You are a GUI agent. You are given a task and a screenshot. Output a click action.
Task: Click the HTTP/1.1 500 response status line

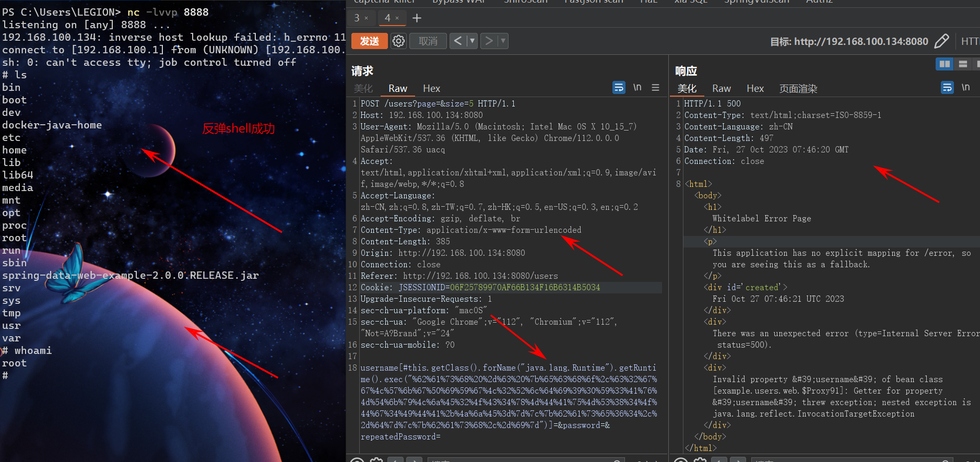712,103
